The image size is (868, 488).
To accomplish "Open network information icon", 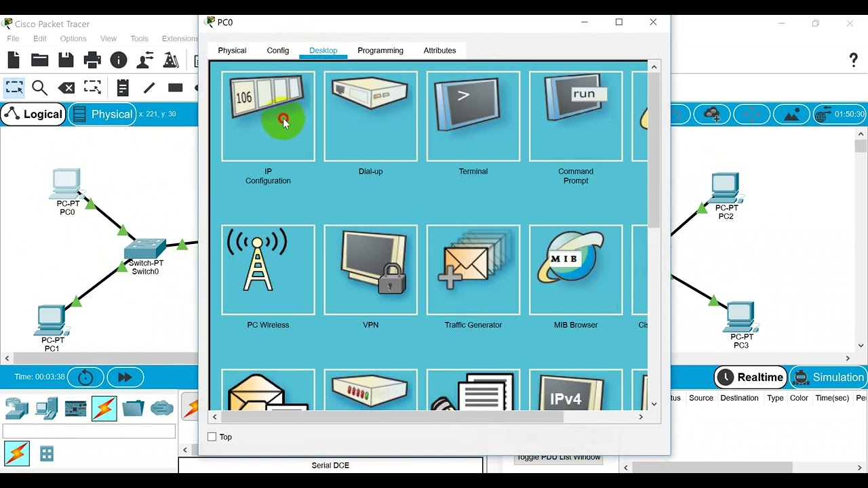I will pyautogui.click(x=119, y=60).
